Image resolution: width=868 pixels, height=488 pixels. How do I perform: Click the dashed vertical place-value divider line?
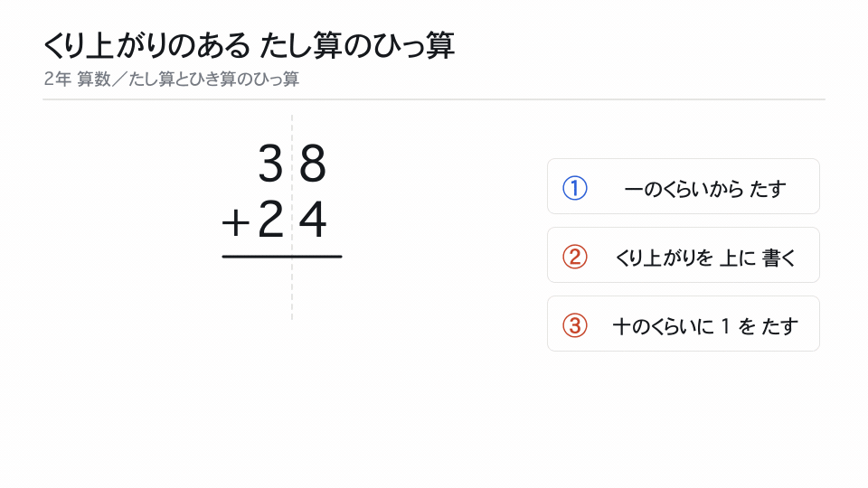tap(292, 217)
